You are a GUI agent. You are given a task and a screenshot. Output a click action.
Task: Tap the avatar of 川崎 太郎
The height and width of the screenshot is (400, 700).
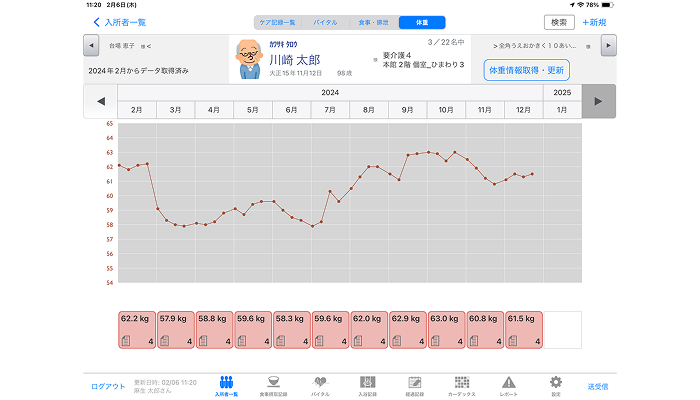pos(249,59)
